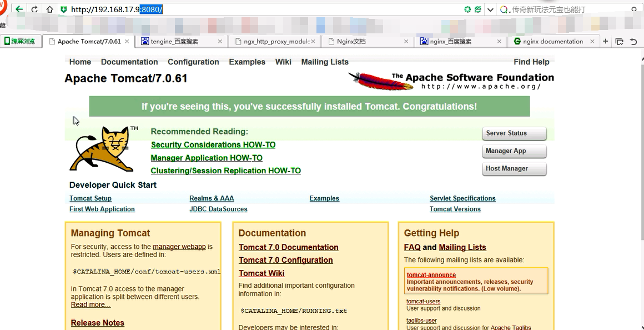Click the Host Manager button
644x330 pixels.
pos(514,168)
